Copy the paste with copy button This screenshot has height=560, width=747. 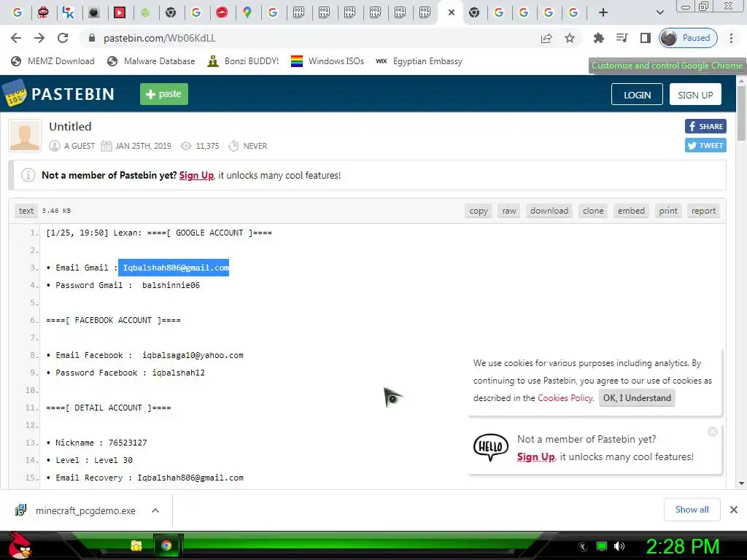point(479,211)
